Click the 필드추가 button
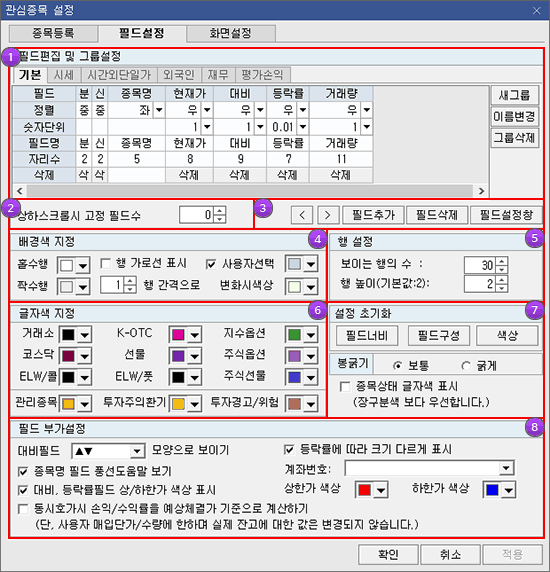 coord(373,215)
